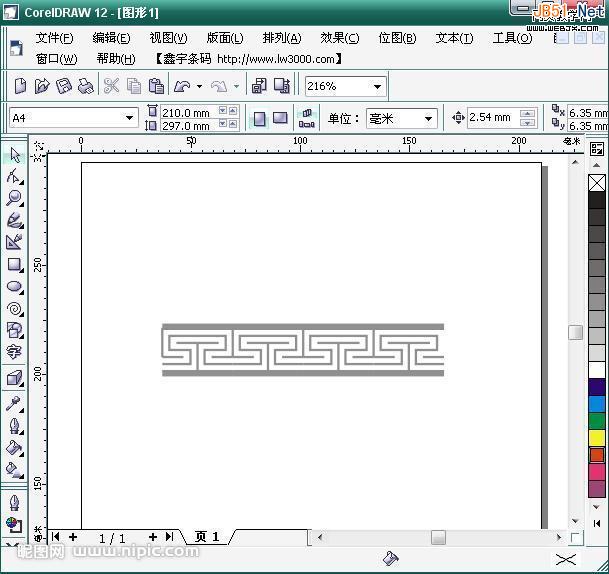Click the Cut scissors icon
609x574 pixels.
point(111,86)
